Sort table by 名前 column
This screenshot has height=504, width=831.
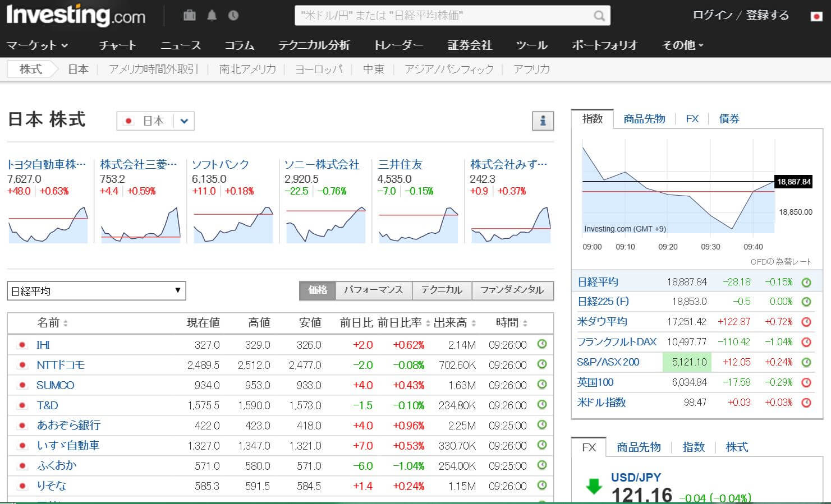(52, 323)
